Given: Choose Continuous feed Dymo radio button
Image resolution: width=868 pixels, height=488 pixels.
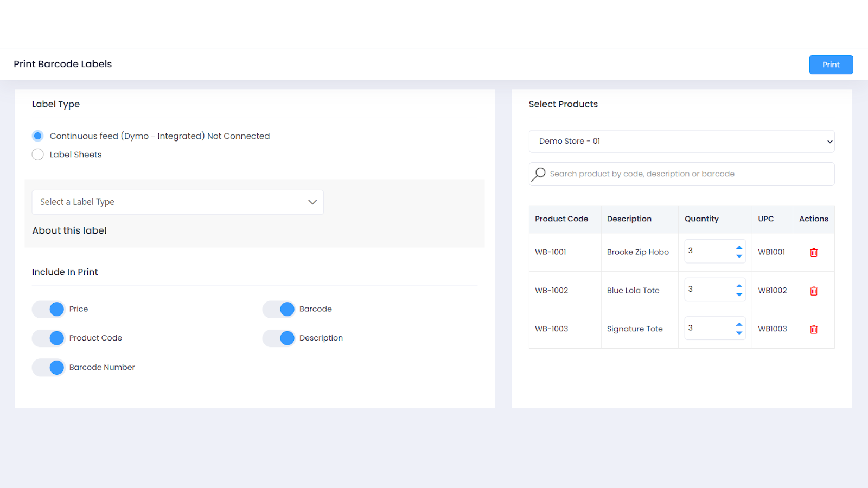Looking at the screenshot, I should coord(38,136).
